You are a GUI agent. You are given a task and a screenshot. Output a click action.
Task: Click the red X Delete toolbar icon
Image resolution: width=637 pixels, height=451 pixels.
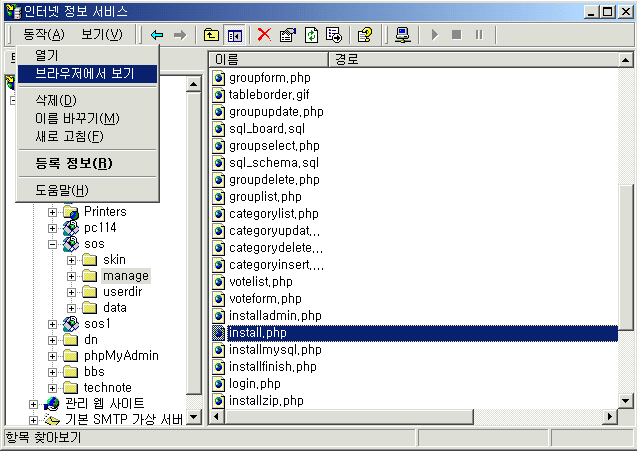pyautogui.click(x=264, y=34)
